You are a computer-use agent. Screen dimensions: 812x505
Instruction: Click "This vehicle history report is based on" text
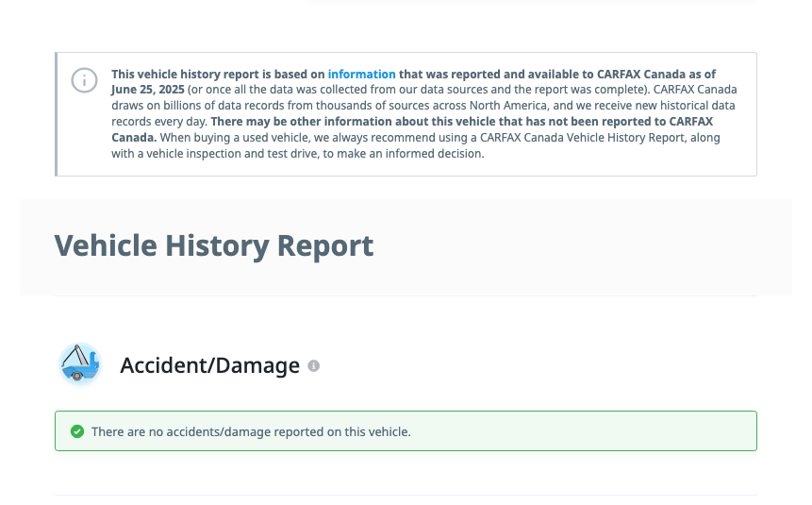tap(218, 75)
